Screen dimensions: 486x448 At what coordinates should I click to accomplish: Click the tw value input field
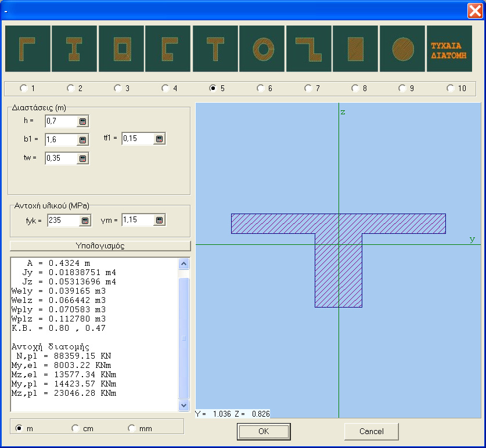tap(62, 158)
